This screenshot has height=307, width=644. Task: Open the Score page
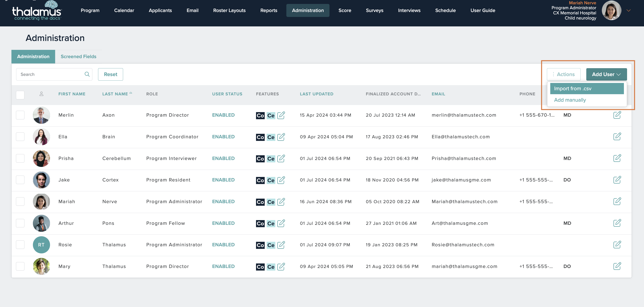point(345,10)
